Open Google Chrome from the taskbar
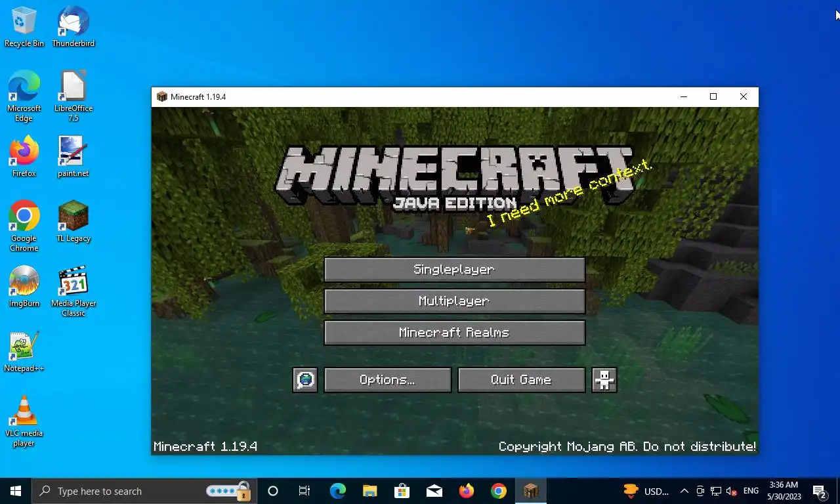840x504 pixels. (x=499, y=491)
